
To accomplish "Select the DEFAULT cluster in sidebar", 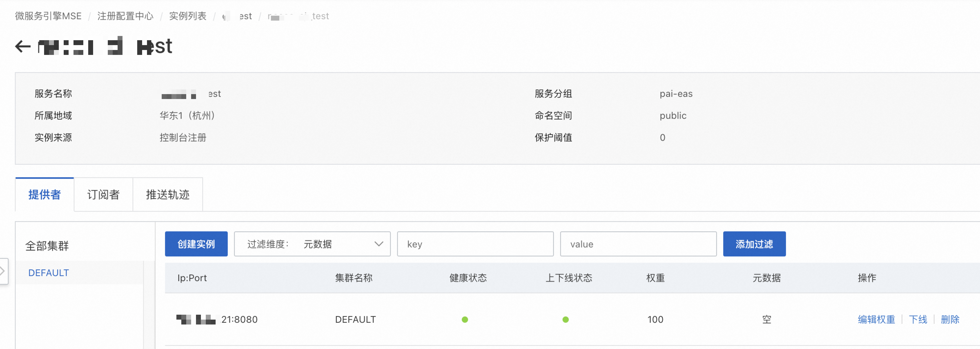I will pos(49,273).
